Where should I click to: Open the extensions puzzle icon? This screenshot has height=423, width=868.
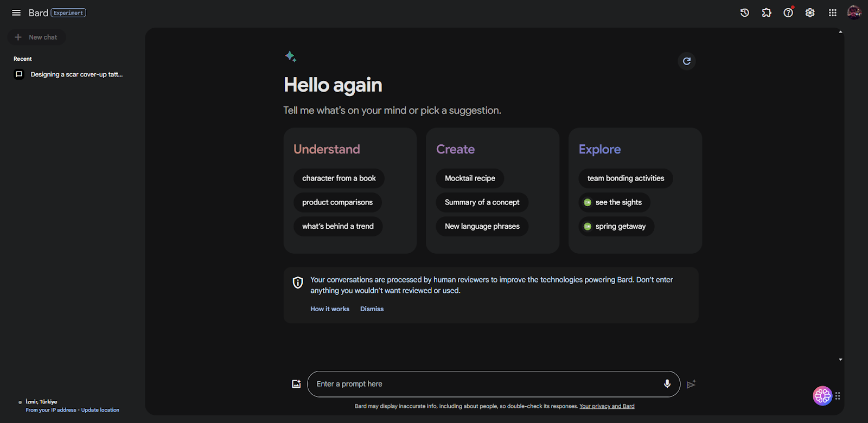[767, 12]
